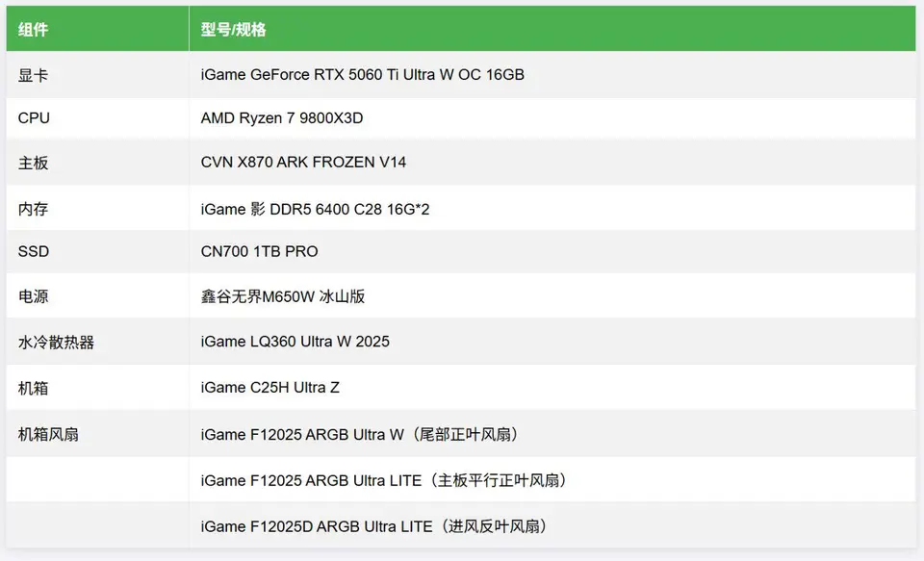Select the 水冷散热器 row label
The image size is (924, 561).
(x=56, y=342)
